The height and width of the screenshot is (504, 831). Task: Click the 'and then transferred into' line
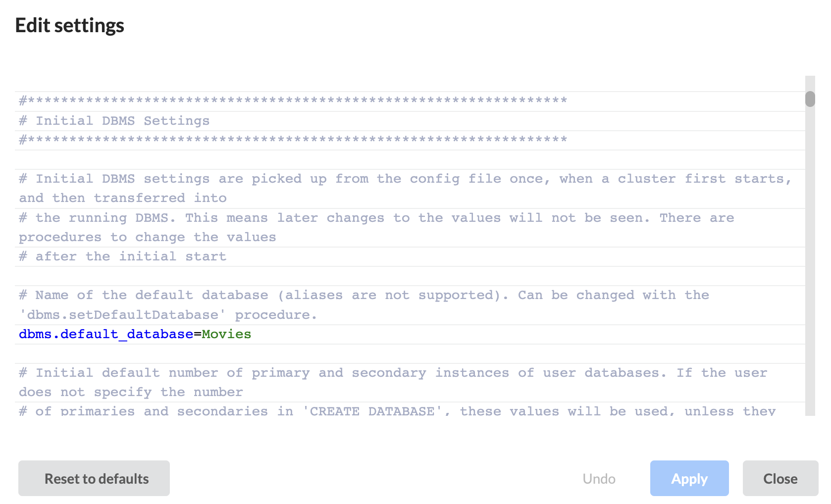pyautogui.click(x=123, y=198)
